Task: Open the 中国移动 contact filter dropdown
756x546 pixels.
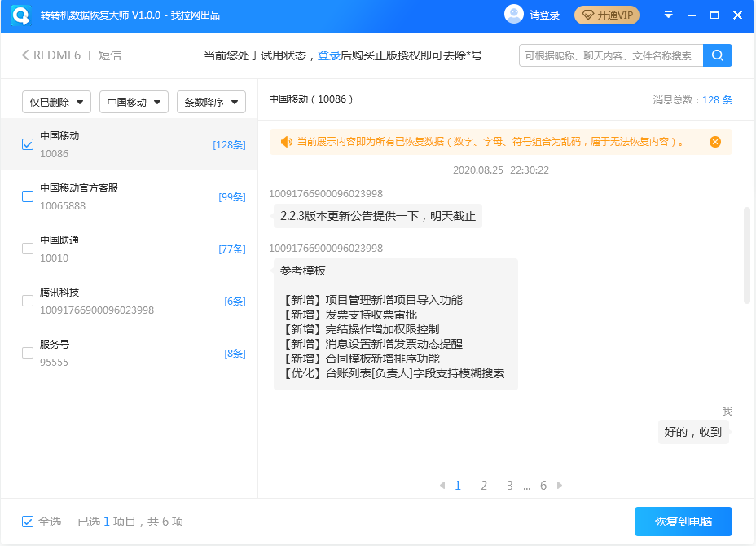Action: [x=134, y=102]
